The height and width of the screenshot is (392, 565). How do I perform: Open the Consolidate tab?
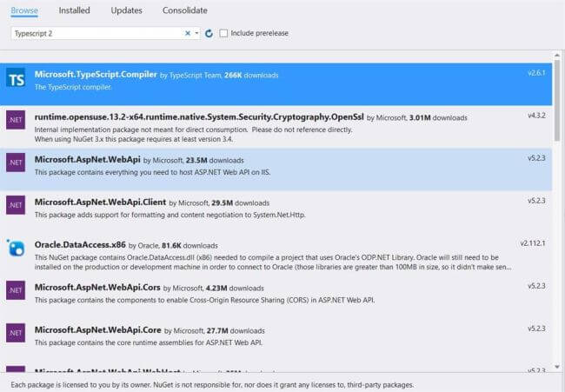tap(185, 10)
